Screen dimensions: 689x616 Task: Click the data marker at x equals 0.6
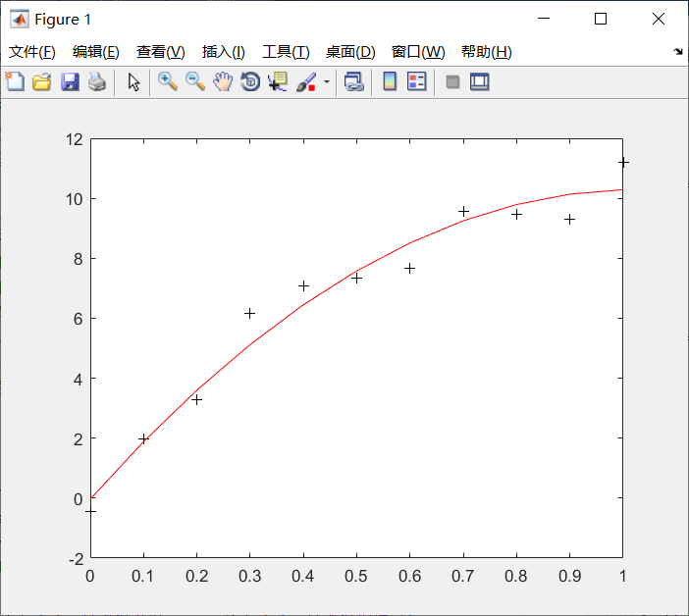409,268
